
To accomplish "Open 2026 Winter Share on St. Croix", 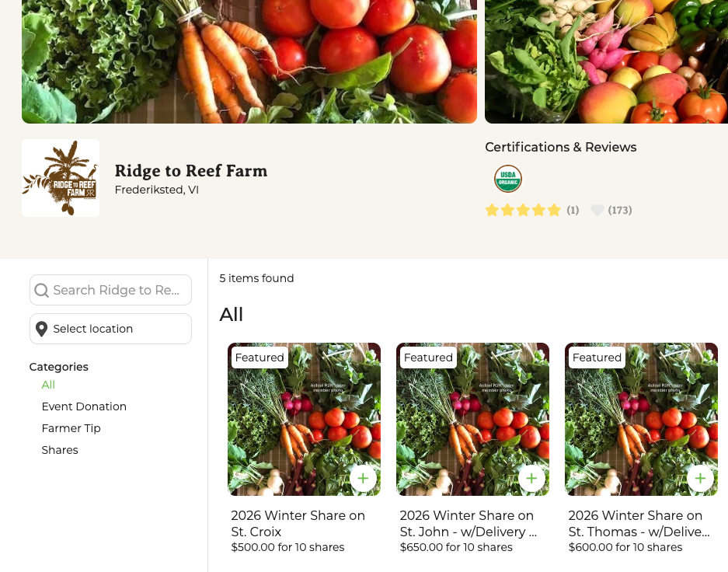I will tap(298, 523).
